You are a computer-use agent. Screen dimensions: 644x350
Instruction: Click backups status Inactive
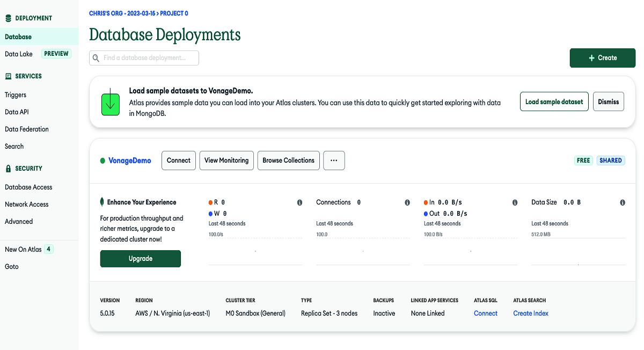pyautogui.click(x=384, y=313)
